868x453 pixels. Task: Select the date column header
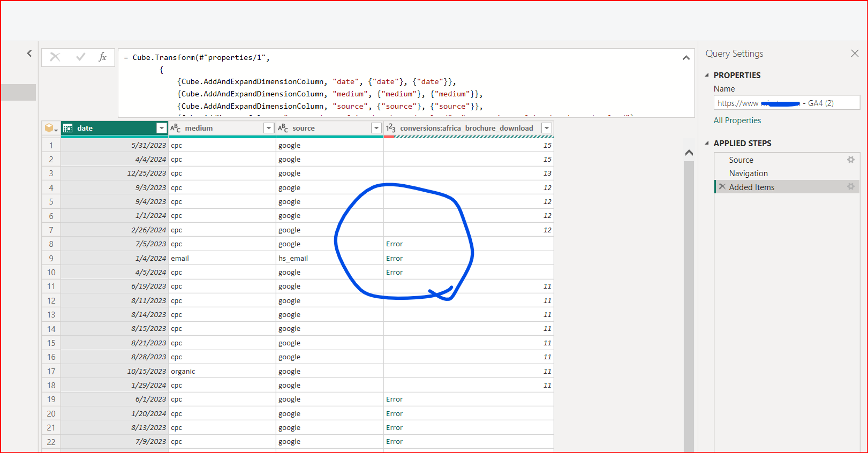coord(115,128)
